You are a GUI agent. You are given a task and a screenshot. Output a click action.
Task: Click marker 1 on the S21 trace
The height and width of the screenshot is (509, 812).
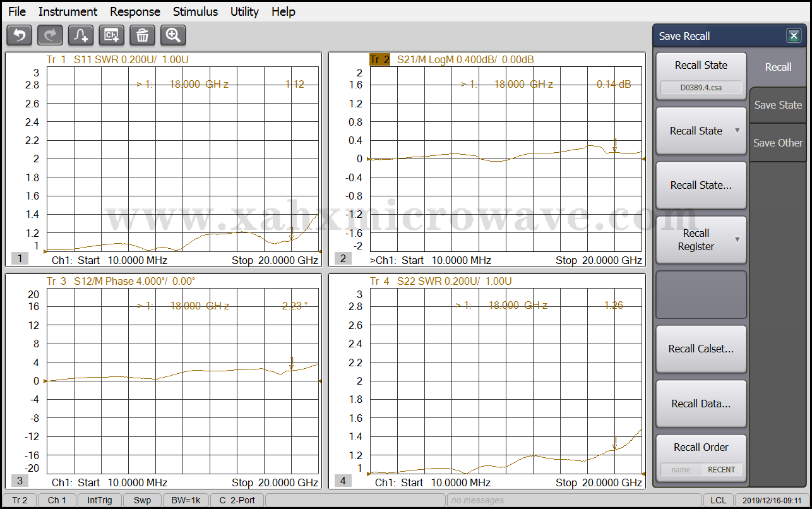614,145
